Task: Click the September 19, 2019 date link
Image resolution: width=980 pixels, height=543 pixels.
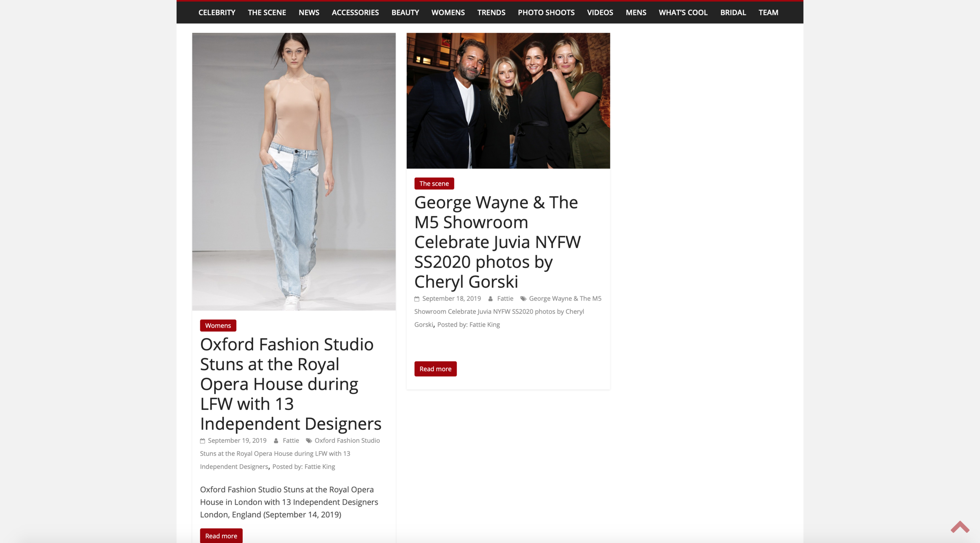Action: 237,441
